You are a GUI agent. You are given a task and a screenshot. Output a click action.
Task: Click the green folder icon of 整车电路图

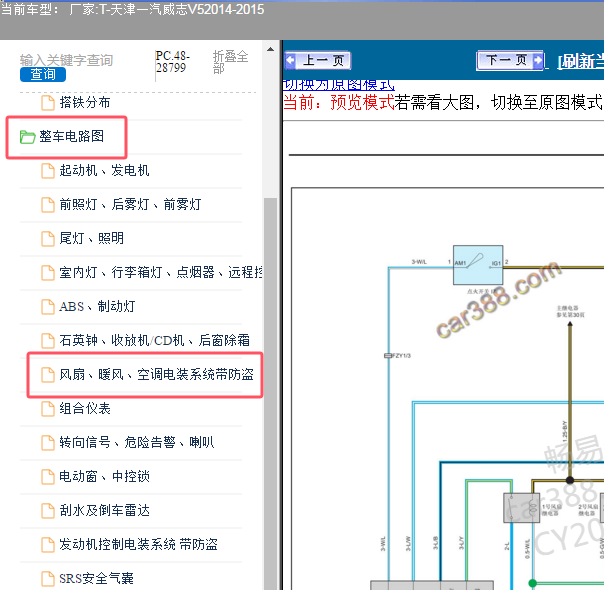(27, 137)
